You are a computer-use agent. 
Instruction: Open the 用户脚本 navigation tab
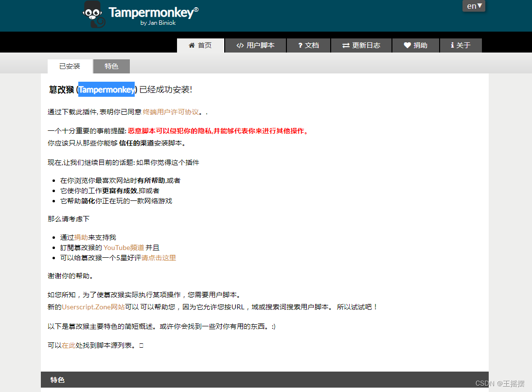(x=255, y=46)
